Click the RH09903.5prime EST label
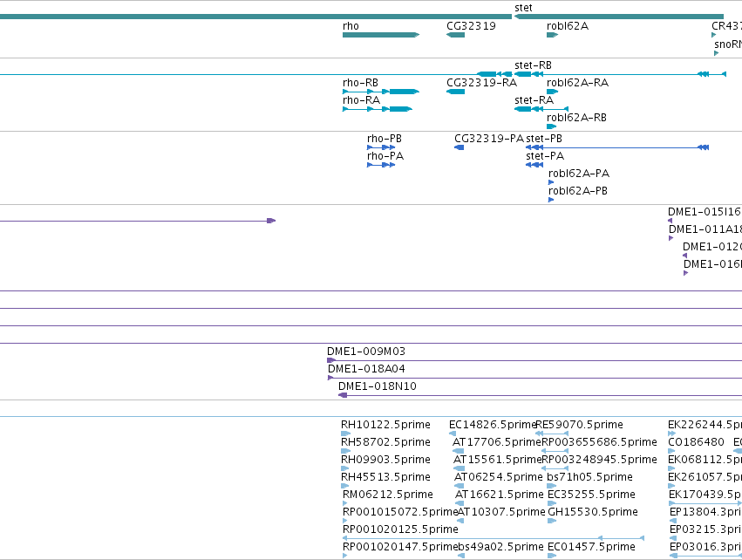 [x=385, y=460]
